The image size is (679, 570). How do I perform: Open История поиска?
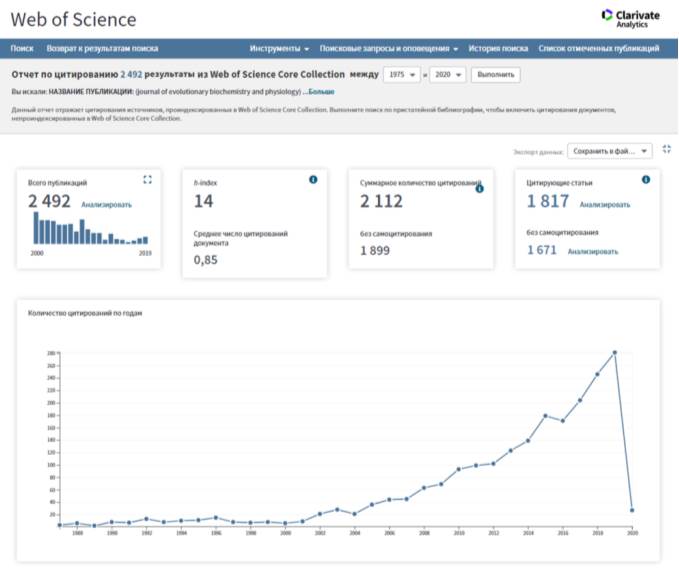coord(498,49)
